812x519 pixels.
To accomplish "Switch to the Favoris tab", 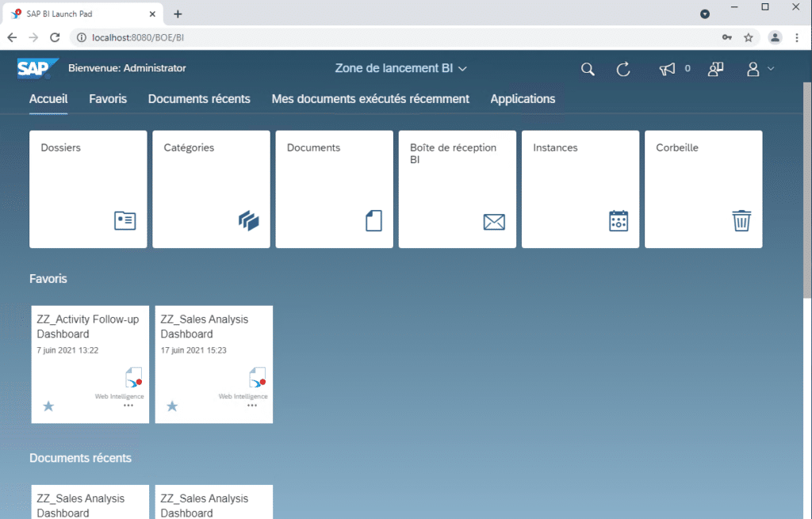I will [x=108, y=99].
